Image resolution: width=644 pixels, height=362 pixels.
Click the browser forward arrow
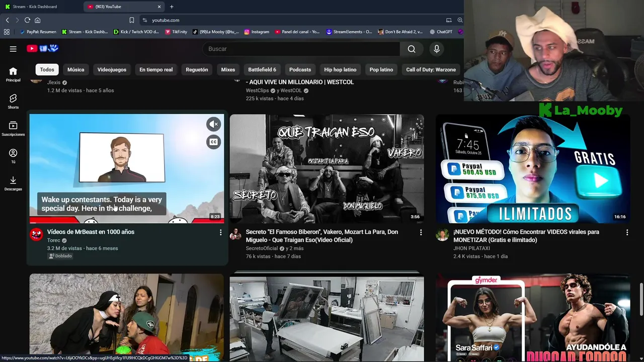(x=17, y=20)
